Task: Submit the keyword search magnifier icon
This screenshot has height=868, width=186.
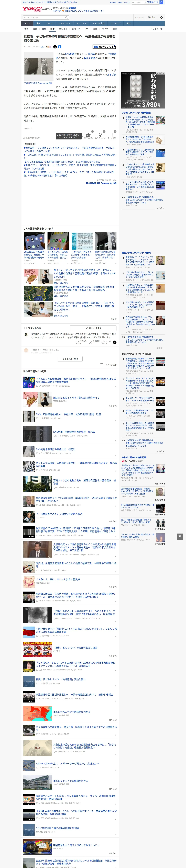Action: (66, 17)
